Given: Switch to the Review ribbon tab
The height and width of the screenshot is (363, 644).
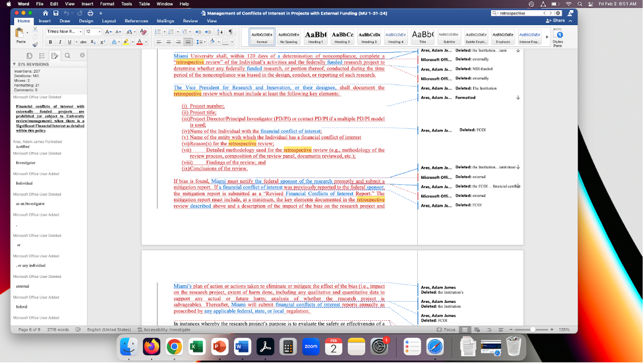Looking at the screenshot, I should [x=190, y=20].
